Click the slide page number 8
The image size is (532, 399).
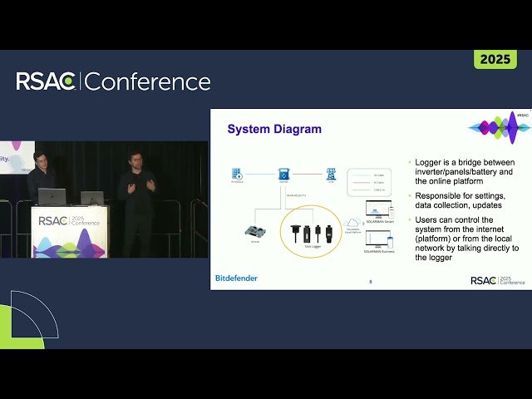[x=370, y=282]
